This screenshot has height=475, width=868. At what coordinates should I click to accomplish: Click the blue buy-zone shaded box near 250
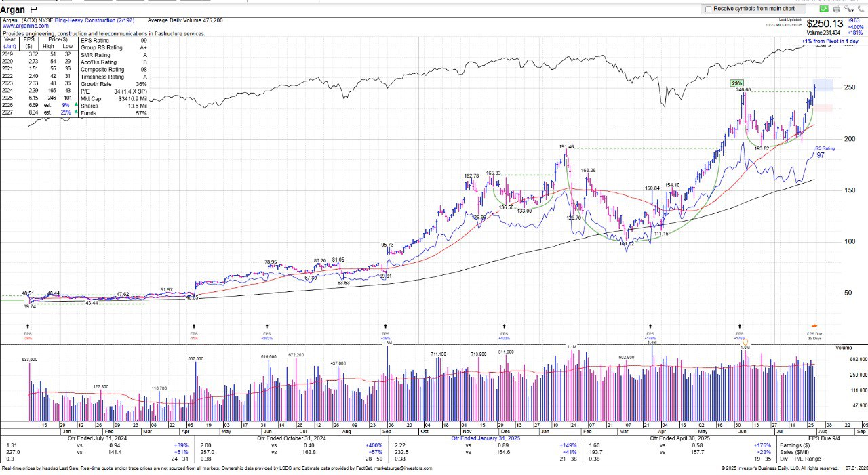823,85
